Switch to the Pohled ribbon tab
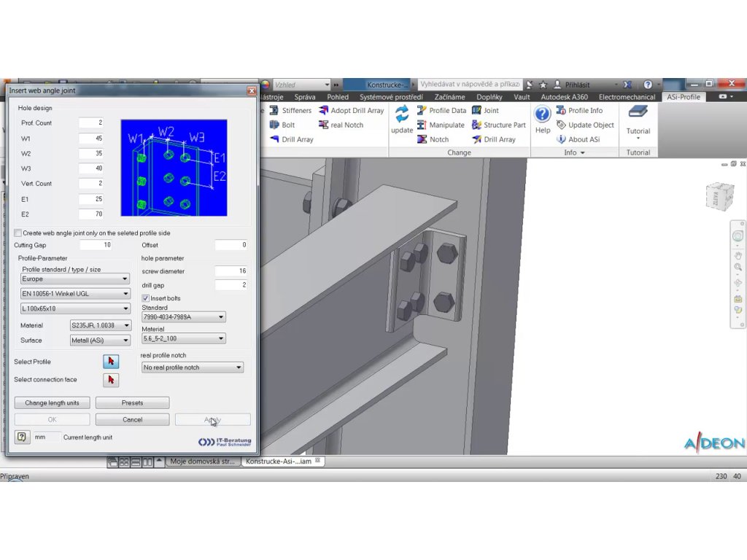Screen dimensions: 747x560 pyautogui.click(x=338, y=97)
